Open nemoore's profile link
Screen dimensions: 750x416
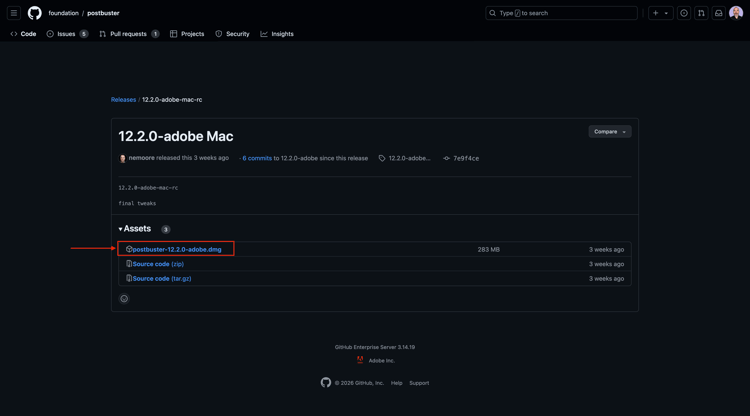[141, 158]
